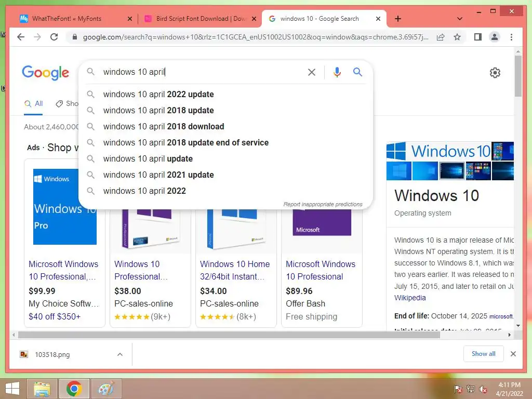Select the windows 10 Google Search tab

click(x=320, y=19)
